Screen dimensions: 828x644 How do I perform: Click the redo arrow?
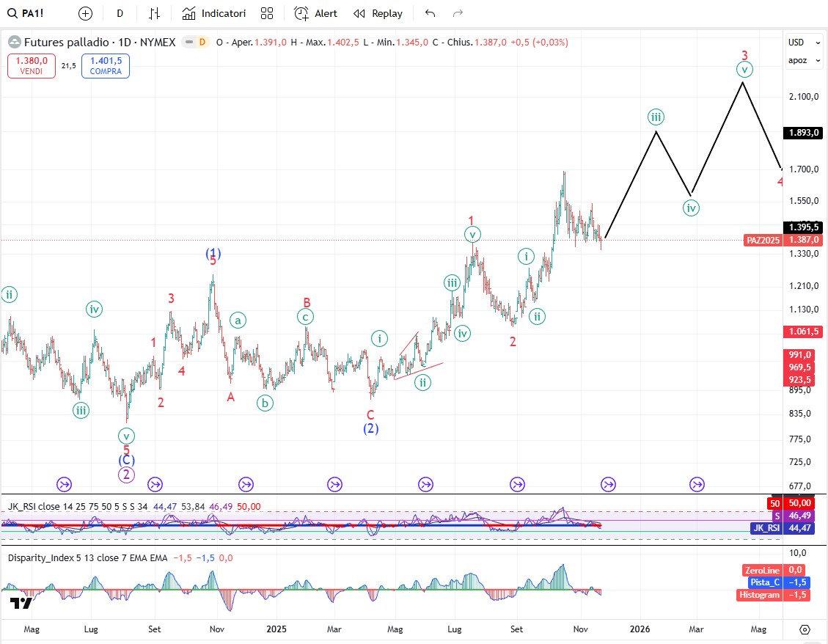(x=458, y=13)
